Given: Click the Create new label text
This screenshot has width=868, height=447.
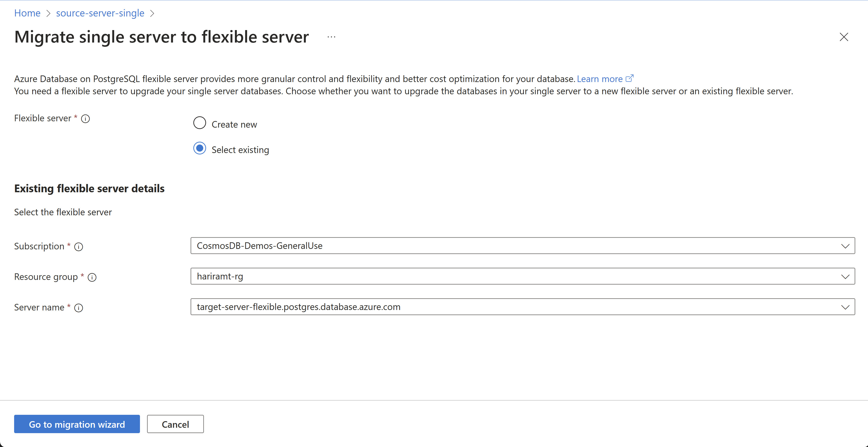Looking at the screenshot, I should pyautogui.click(x=234, y=125).
